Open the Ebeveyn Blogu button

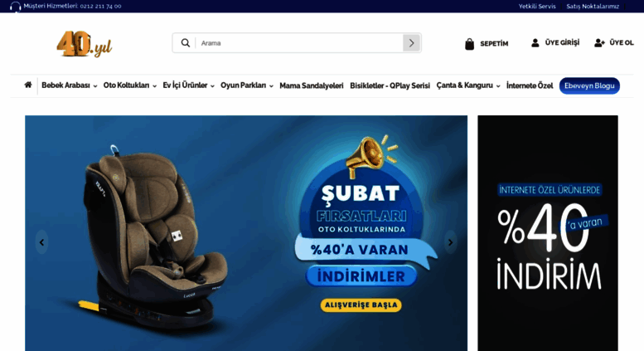click(589, 85)
